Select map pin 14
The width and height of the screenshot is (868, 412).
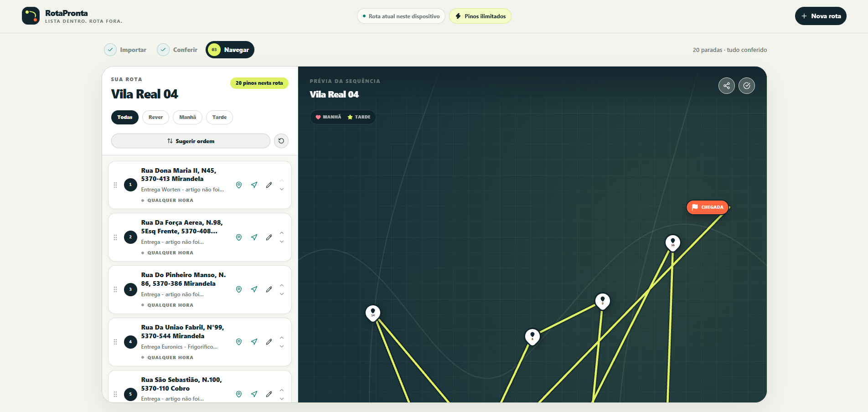coord(373,313)
